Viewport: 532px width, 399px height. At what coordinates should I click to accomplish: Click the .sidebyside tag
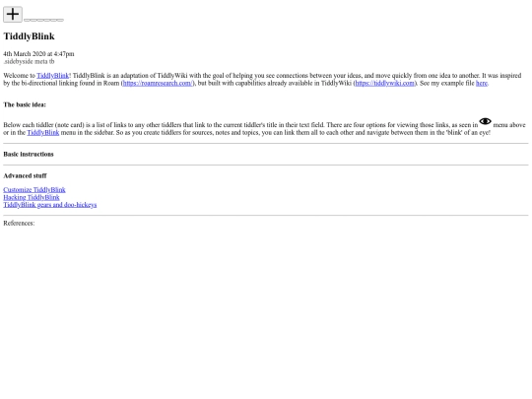(19, 61)
